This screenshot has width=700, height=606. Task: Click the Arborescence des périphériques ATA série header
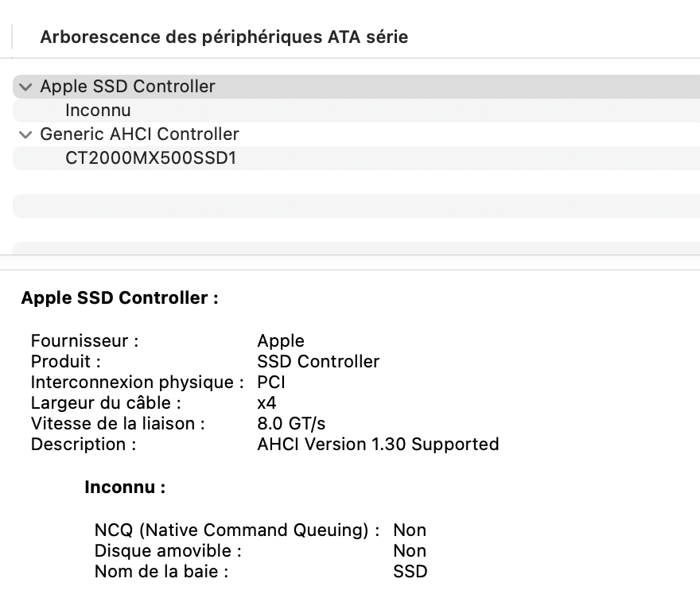(x=224, y=37)
